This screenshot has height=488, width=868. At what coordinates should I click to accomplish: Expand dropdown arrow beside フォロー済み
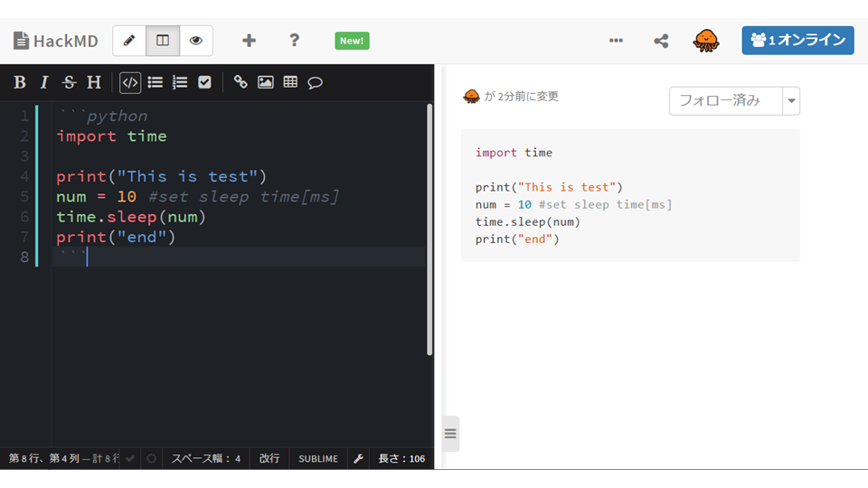[792, 101]
